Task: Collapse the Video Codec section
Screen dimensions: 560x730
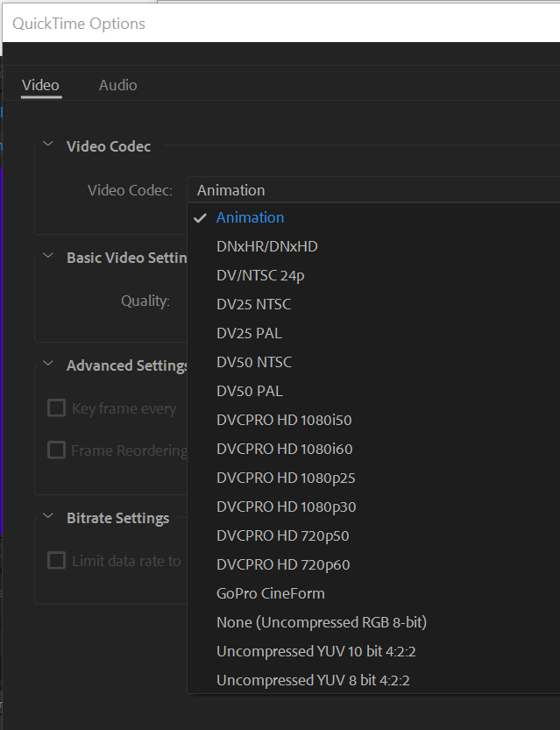Action: click(48, 145)
